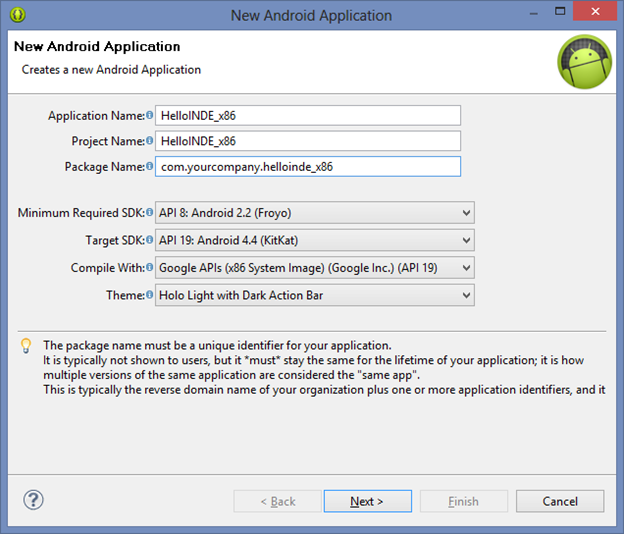Viewport: 624px width, 534px height.
Task: Click the info icon beside Target SDK
Action: point(150,240)
